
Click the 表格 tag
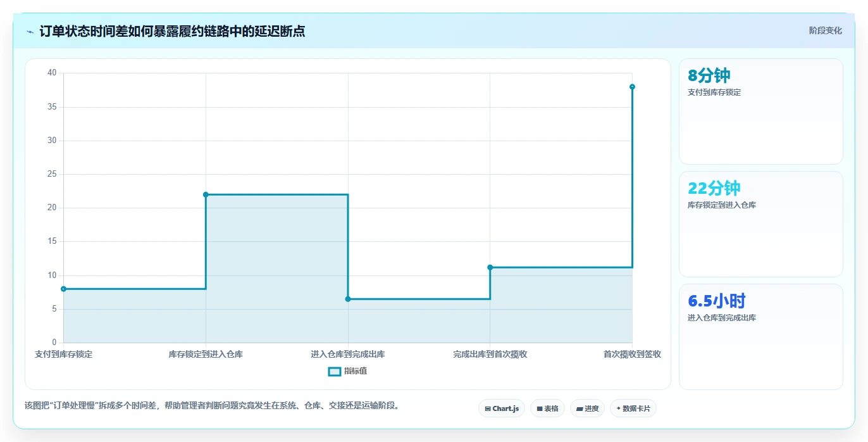[x=547, y=408]
